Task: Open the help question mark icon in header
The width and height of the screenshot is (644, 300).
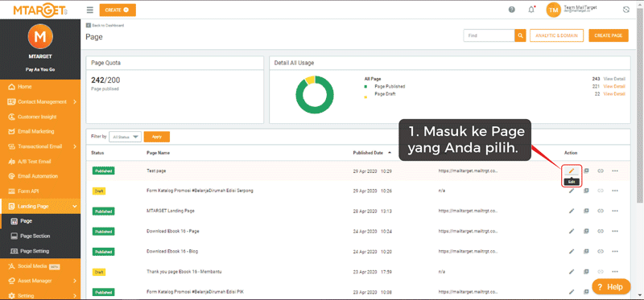Action: point(512,10)
